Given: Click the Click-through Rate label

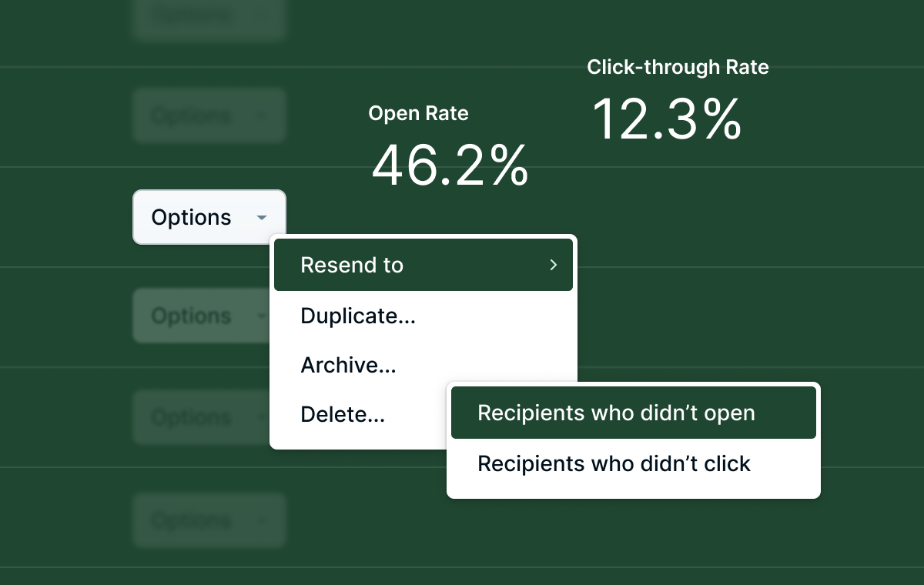Looking at the screenshot, I should pyautogui.click(x=678, y=67).
